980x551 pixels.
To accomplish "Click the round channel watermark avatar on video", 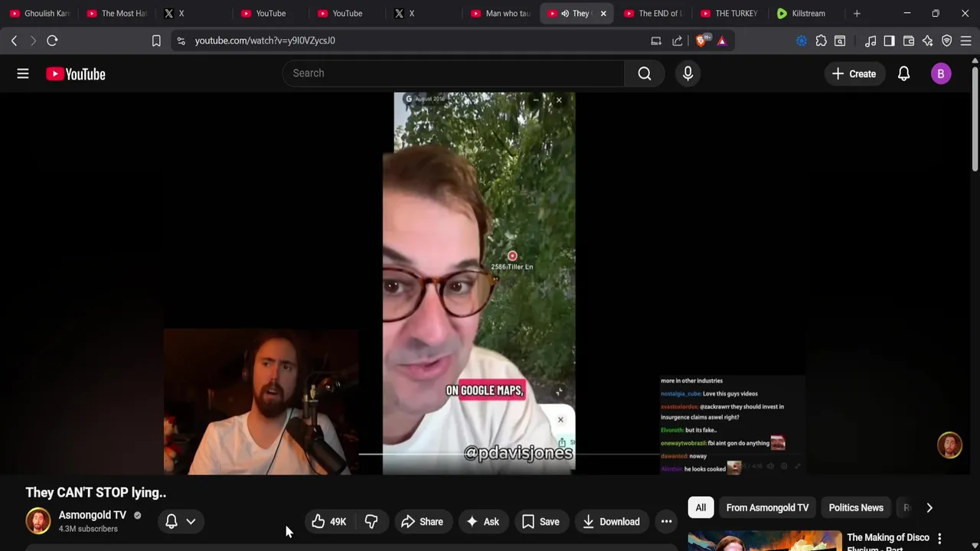I will click(950, 445).
